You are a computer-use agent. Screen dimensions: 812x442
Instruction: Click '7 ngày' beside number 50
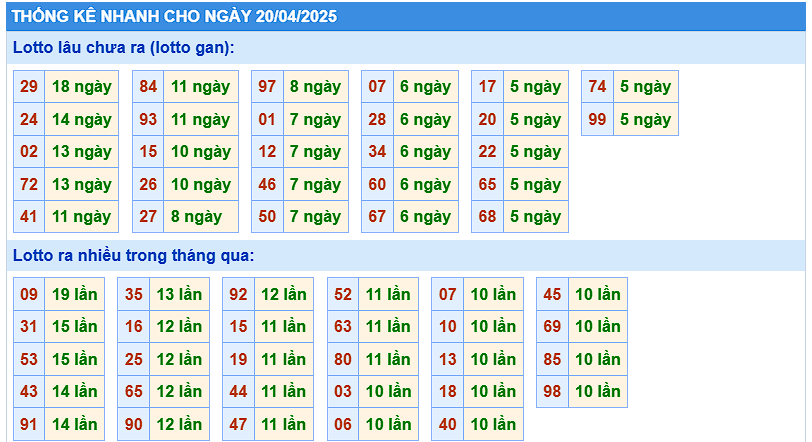click(x=316, y=216)
